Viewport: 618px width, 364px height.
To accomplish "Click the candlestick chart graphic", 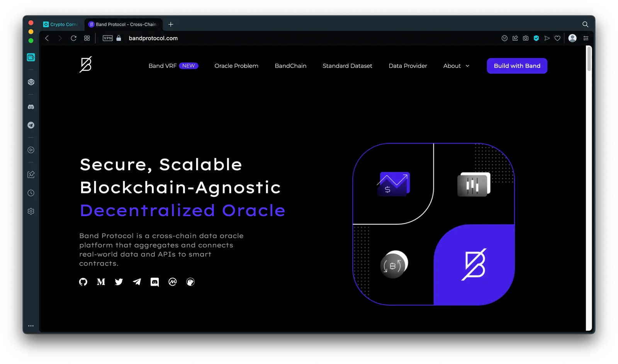I will 474,185.
